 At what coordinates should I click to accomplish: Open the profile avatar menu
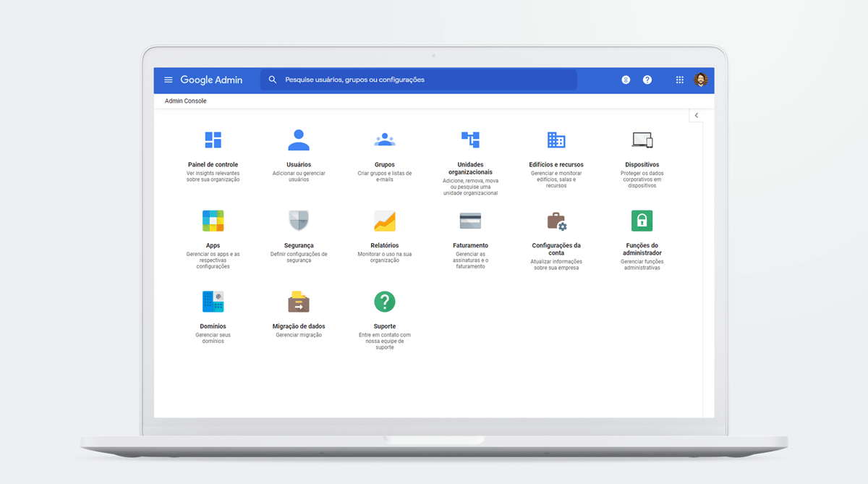click(701, 80)
